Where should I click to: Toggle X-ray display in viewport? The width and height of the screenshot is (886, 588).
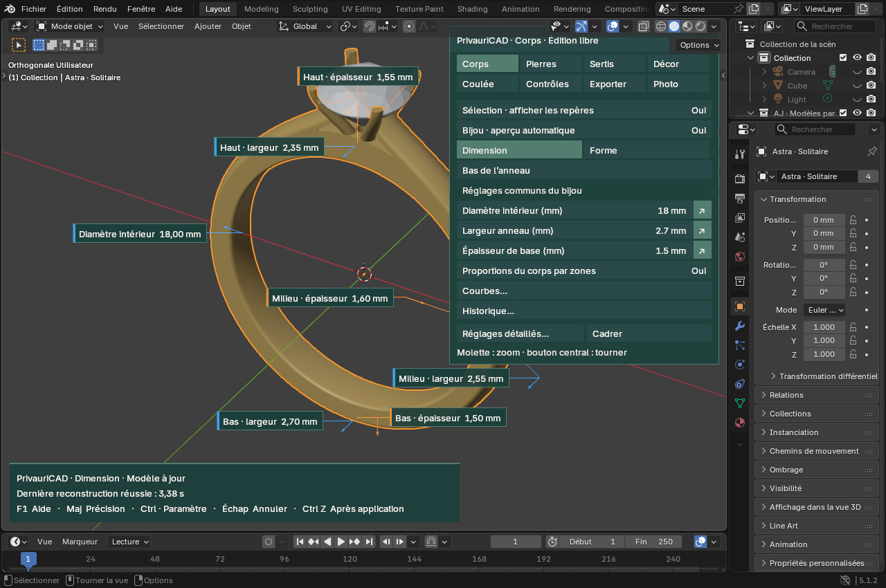643,26
